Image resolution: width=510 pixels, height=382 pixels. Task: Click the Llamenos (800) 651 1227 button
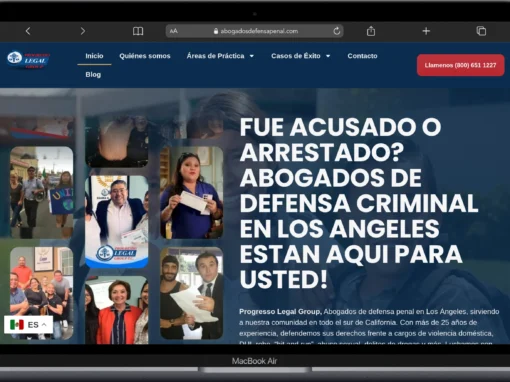coord(460,65)
